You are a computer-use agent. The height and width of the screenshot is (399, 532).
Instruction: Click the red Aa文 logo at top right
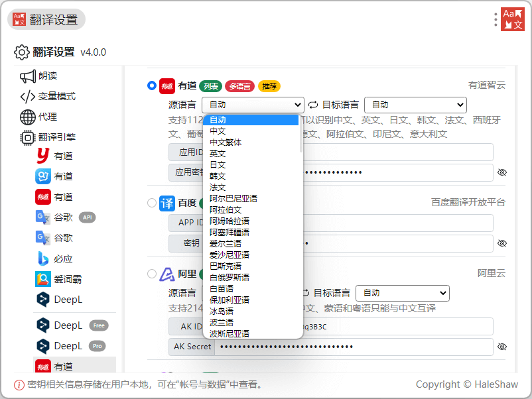tap(513, 19)
